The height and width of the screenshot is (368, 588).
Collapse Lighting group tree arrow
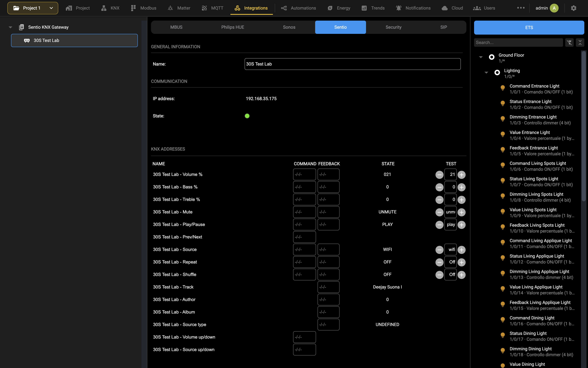[486, 72]
